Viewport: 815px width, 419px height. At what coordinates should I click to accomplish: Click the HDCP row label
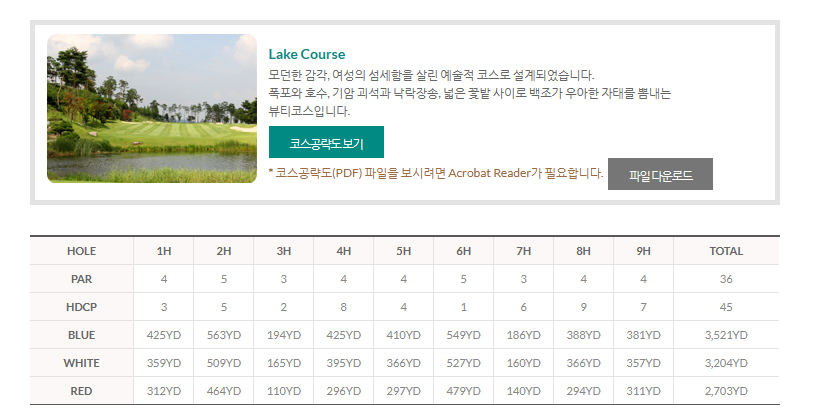point(82,307)
